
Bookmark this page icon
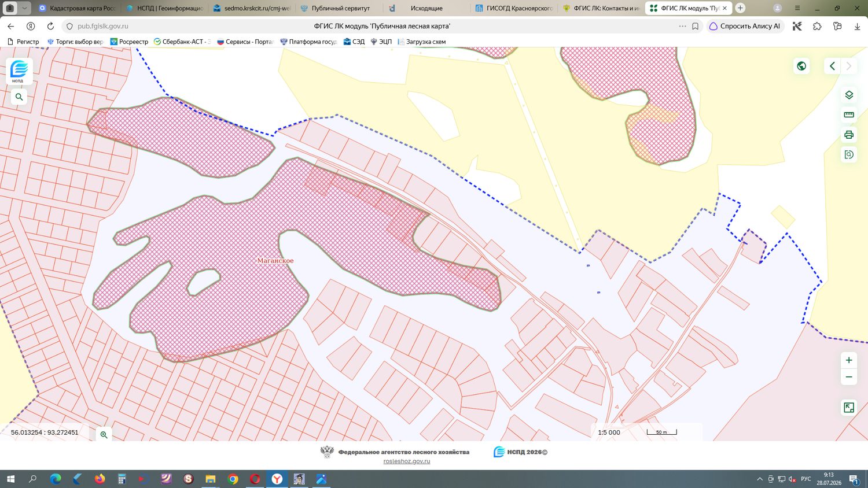pos(695,26)
